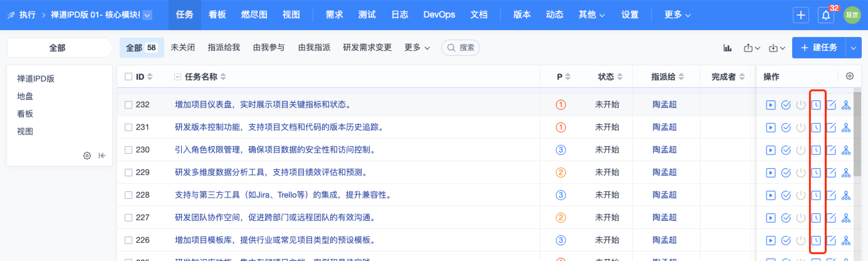The height and width of the screenshot is (261, 868).
Task: Click the create-subtask tree icon for task 228
Action: pyautogui.click(x=846, y=195)
